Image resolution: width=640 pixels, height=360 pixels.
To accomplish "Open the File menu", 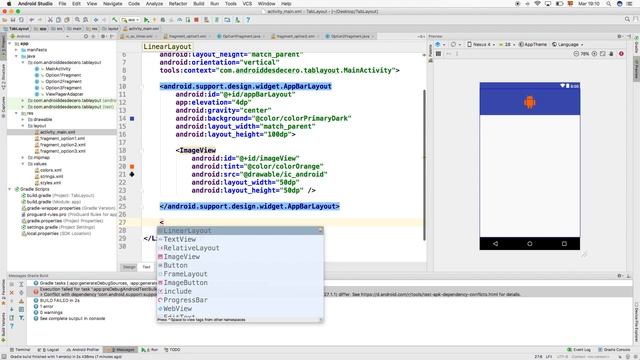I will (x=62, y=3).
